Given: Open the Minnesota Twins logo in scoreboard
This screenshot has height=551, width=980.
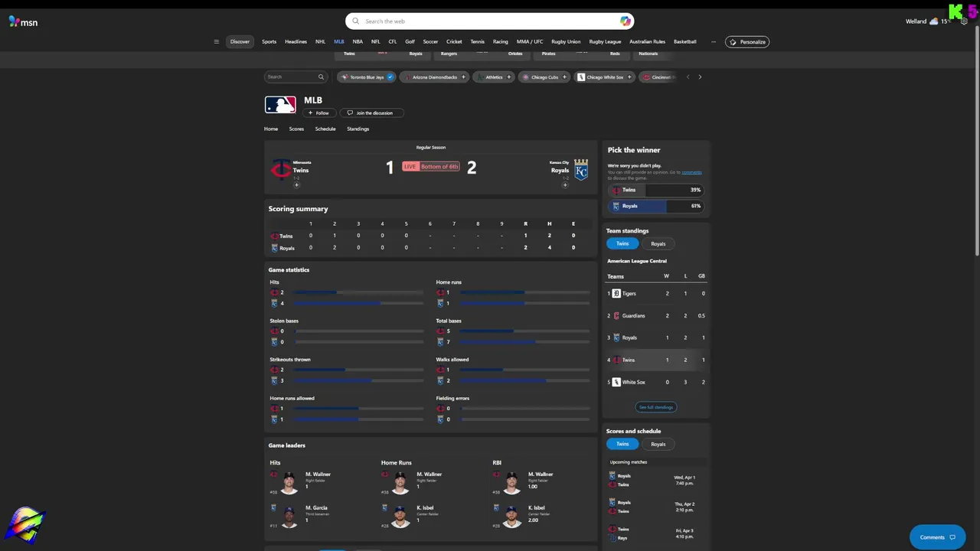Looking at the screenshot, I should tap(281, 169).
